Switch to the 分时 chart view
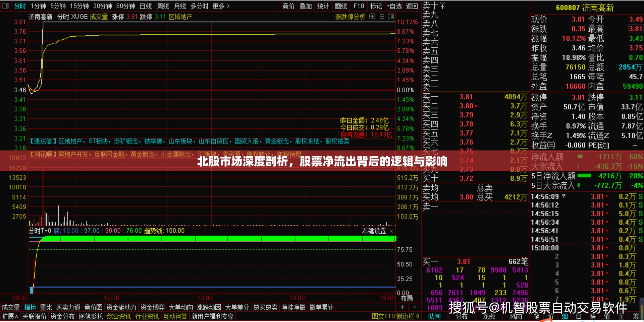Viewport: 644px width, 322px height. pos(20,6)
